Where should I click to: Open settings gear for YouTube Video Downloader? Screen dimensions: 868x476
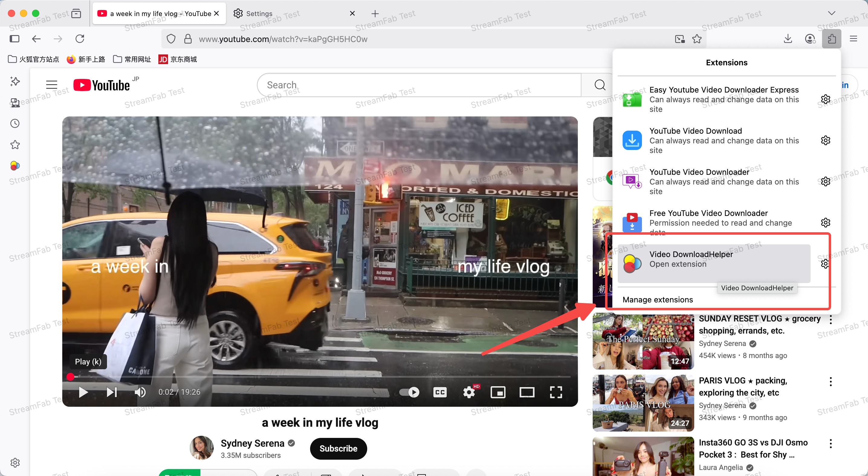coord(826,181)
